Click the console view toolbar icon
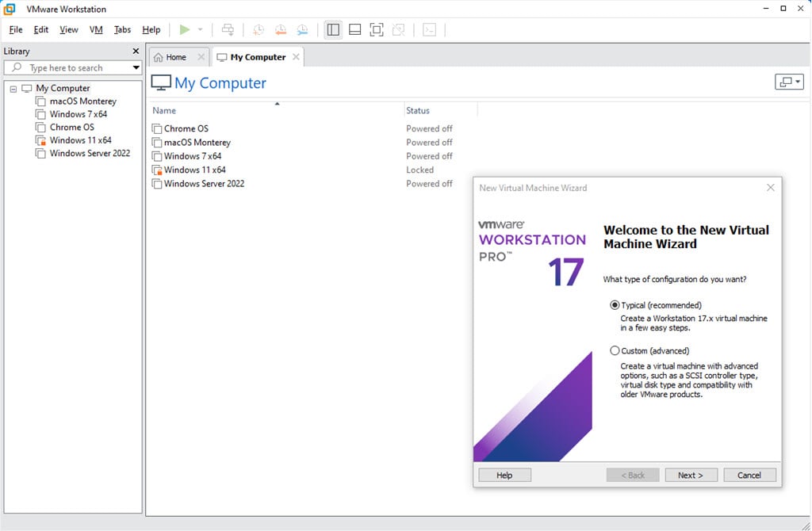 click(429, 30)
